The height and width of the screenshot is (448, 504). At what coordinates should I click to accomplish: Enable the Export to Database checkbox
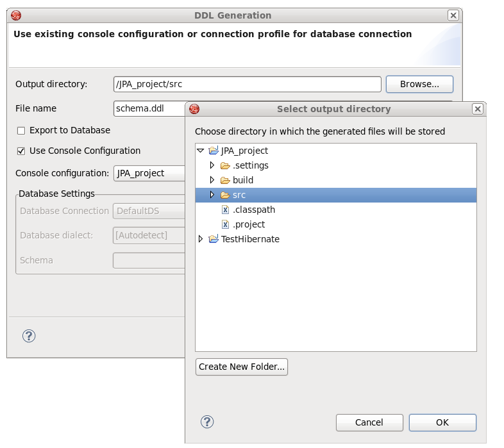point(21,131)
